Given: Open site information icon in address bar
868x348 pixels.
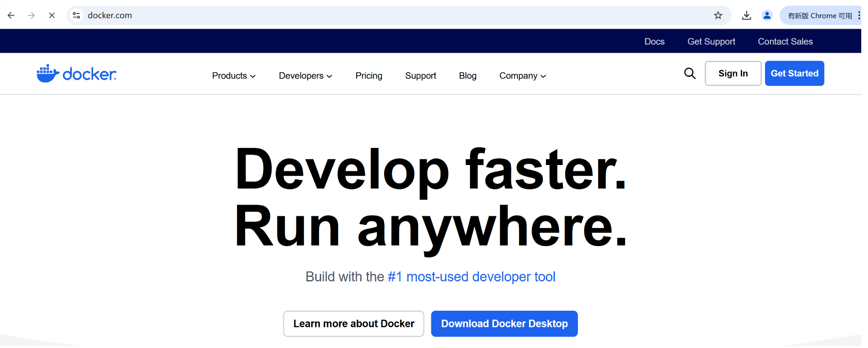Looking at the screenshot, I should pos(76,15).
